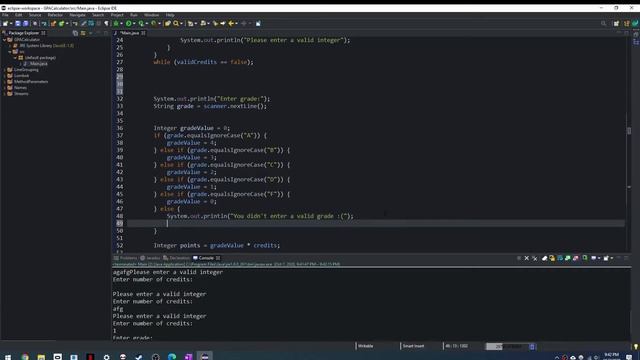Open File Explorer from the taskbar

tap(41, 357)
